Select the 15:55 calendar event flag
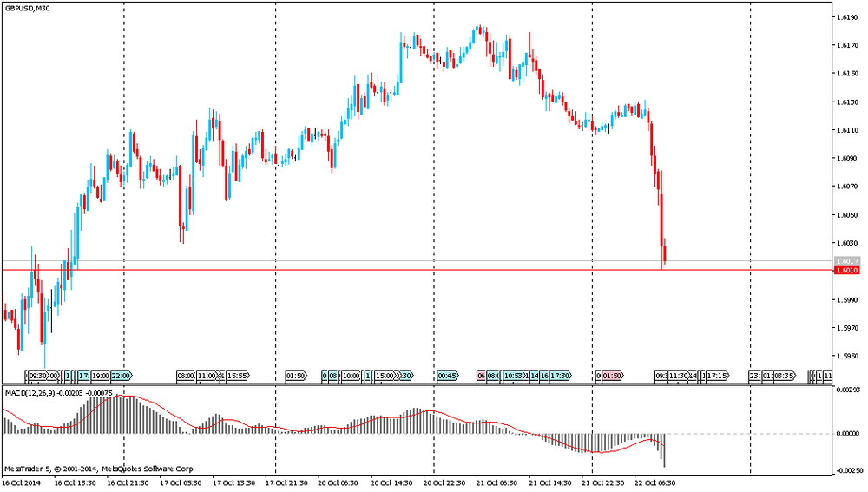Viewport: 868px width, 492px height. [x=237, y=376]
